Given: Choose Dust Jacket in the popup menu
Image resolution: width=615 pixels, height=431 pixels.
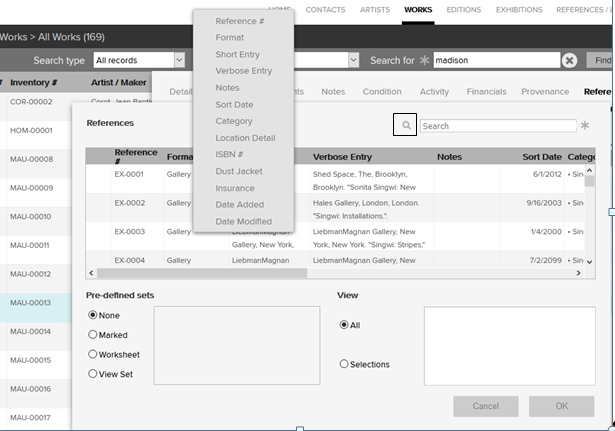Looking at the screenshot, I should 239,171.
